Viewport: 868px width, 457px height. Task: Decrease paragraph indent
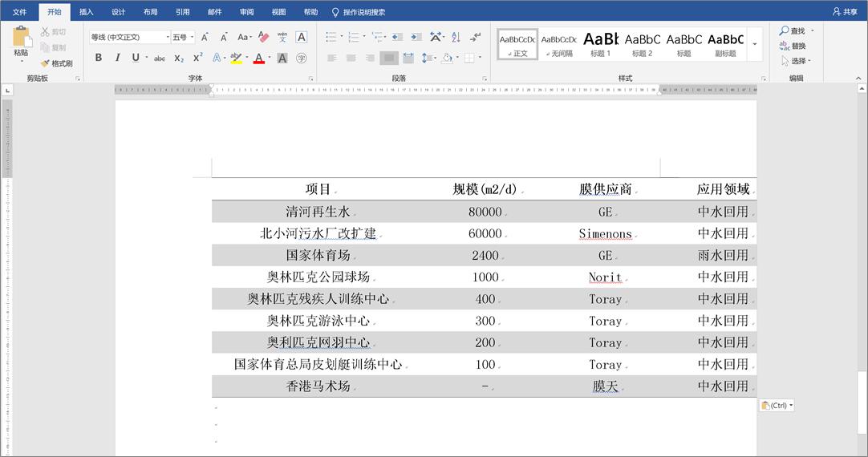pyautogui.click(x=397, y=37)
